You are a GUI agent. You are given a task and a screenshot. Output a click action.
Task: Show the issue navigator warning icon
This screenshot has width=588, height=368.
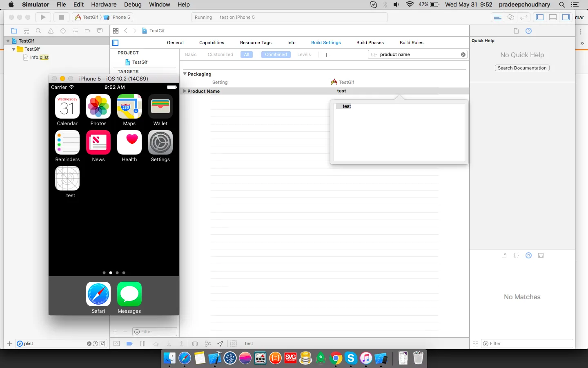(51, 31)
